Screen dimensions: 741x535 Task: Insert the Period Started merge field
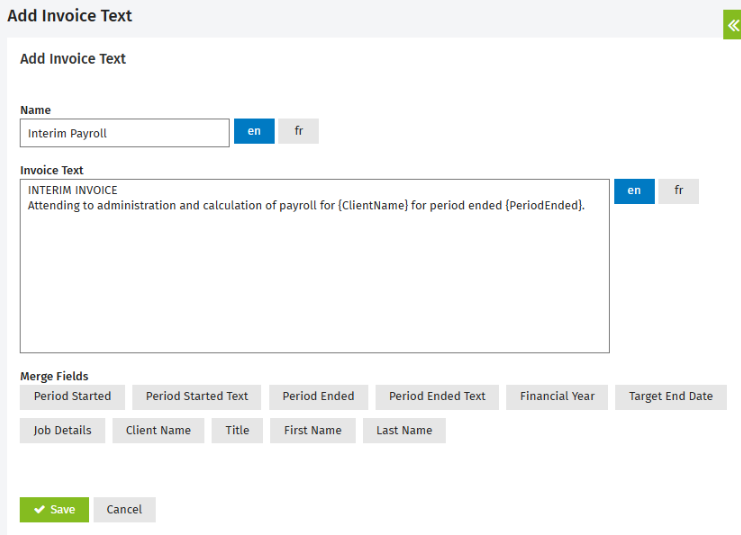pyautogui.click(x=72, y=397)
